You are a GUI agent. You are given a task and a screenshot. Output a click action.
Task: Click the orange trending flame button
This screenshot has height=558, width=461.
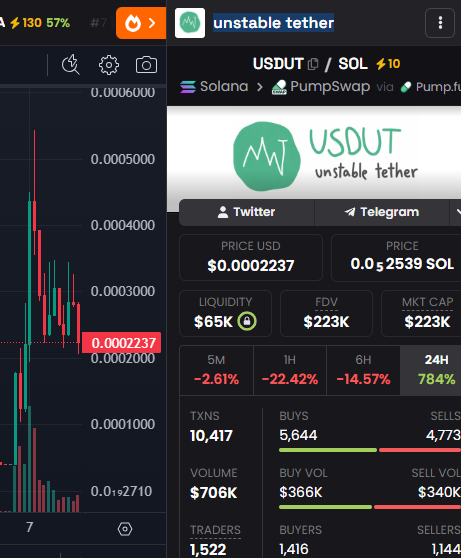click(x=141, y=23)
